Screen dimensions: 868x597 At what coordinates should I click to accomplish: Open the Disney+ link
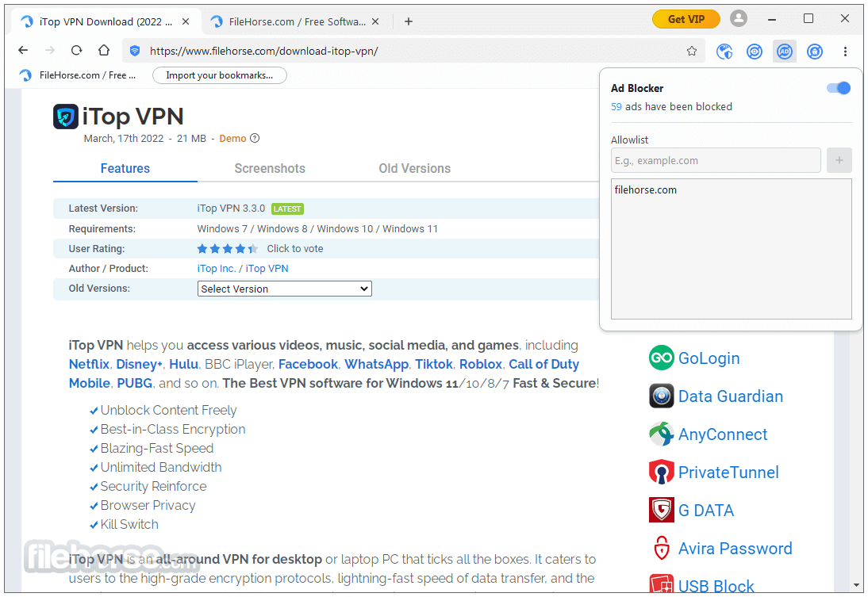point(139,364)
